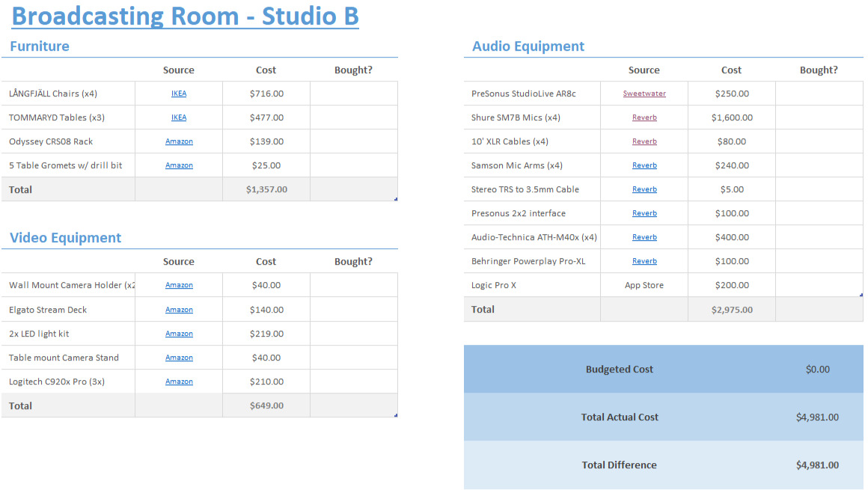Open Amazon link for Table mount Camera Stand
This screenshot has width=868, height=490.
point(179,358)
